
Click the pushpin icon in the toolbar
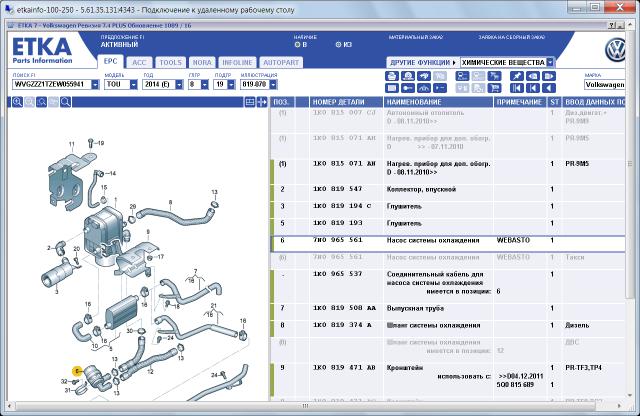[x=517, y=76]
